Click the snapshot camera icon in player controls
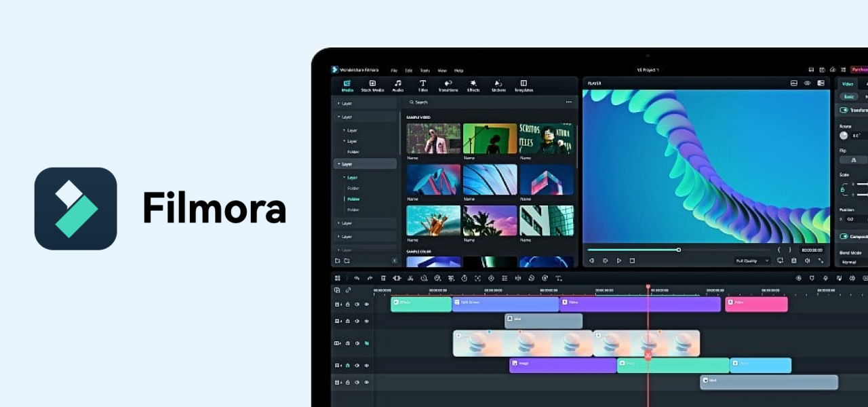 tap(793, 260)
